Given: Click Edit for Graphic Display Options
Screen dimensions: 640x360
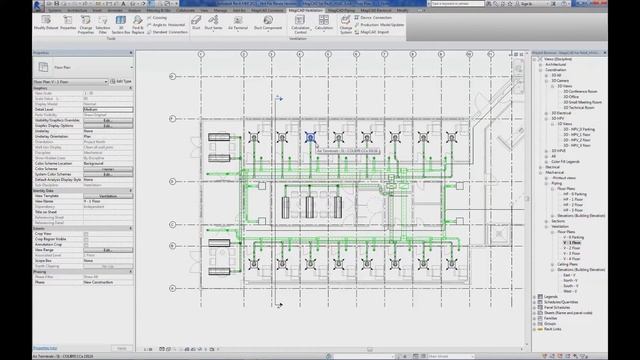Looking at the screenshot, I should [x=108, y=126].
